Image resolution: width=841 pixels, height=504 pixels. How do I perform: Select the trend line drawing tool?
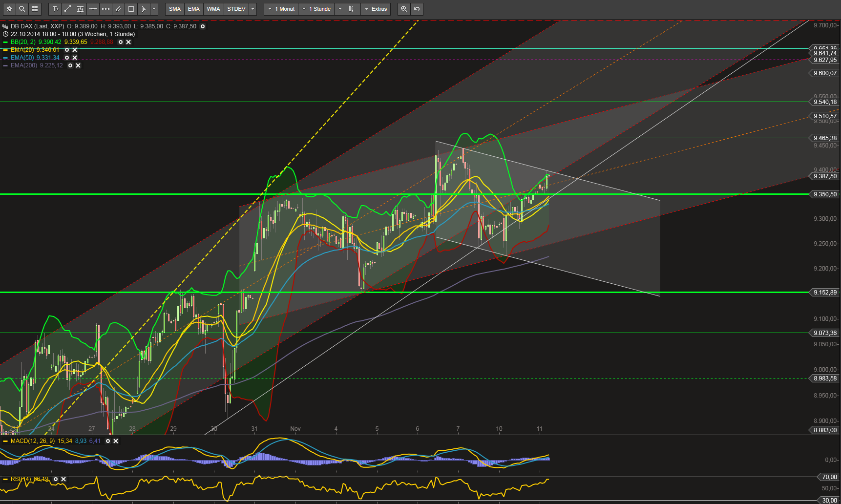[x=68, y=9]
